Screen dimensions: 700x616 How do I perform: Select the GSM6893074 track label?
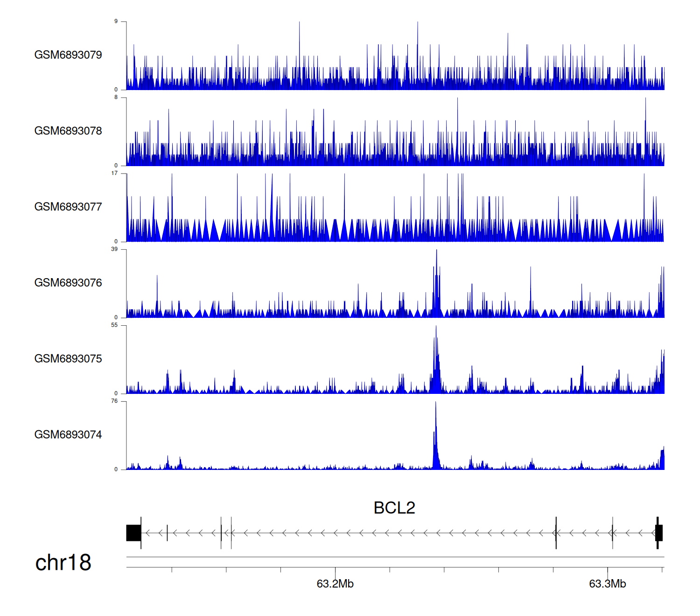(x=68, y=435)
